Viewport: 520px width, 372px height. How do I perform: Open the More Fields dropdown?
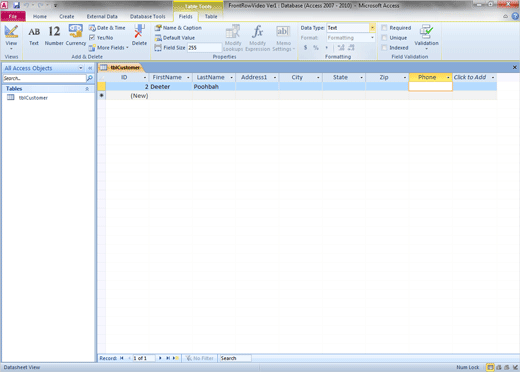109,48
